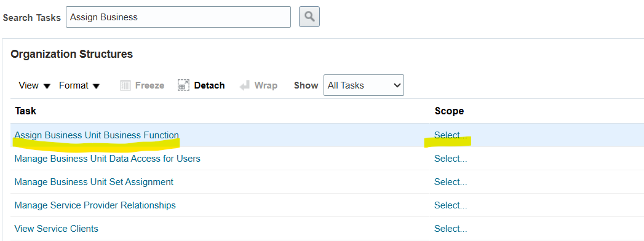Click the arrow beside View
This screenshot has width=644, height=241.
47,86
